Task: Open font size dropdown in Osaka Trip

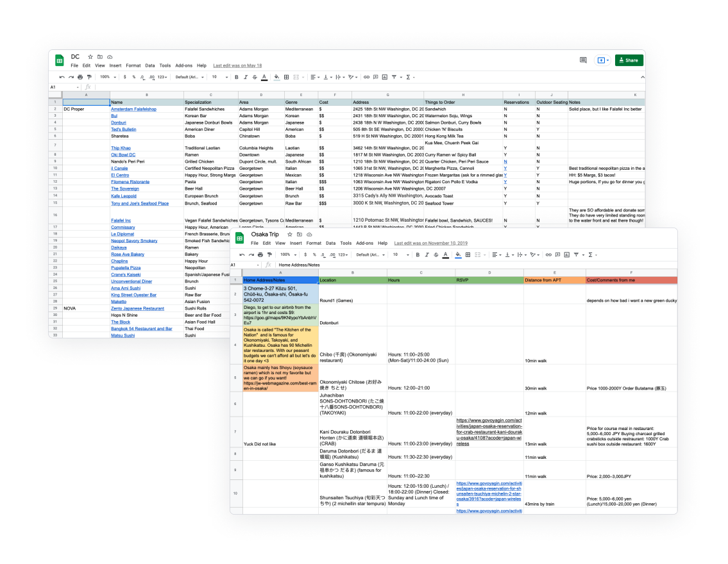Action: click(x=401, y=254)
